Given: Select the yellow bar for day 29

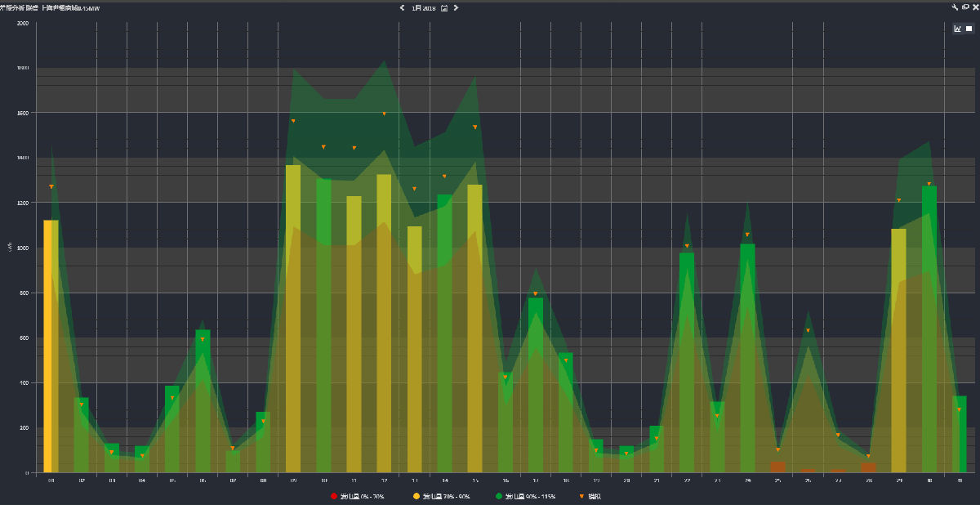Looking at the screenshot, I should coord(898,351).
